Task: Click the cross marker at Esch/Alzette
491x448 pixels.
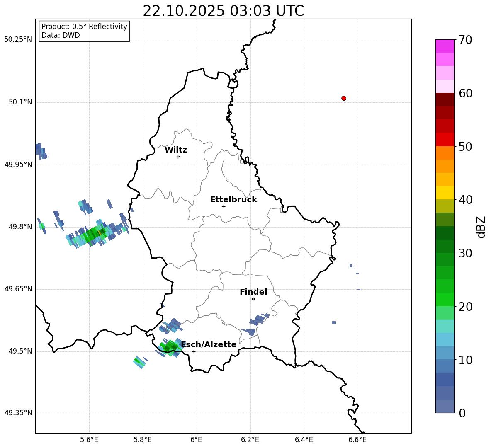Action: (194, 351)
